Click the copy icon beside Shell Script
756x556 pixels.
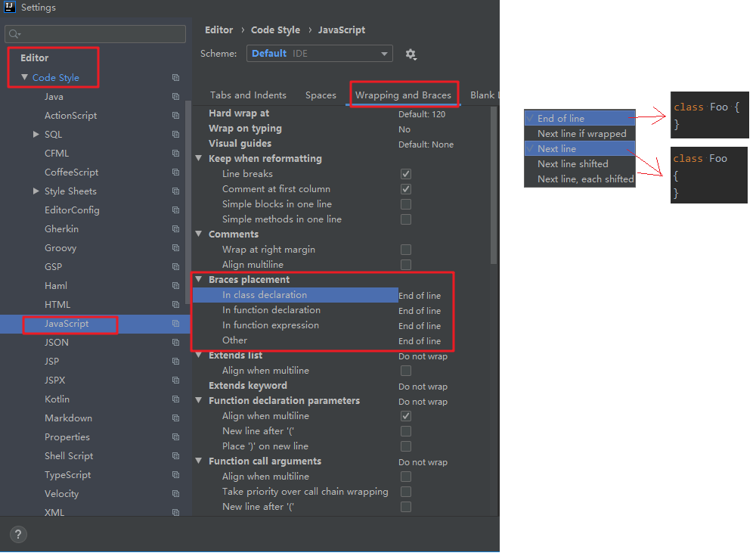176,455
